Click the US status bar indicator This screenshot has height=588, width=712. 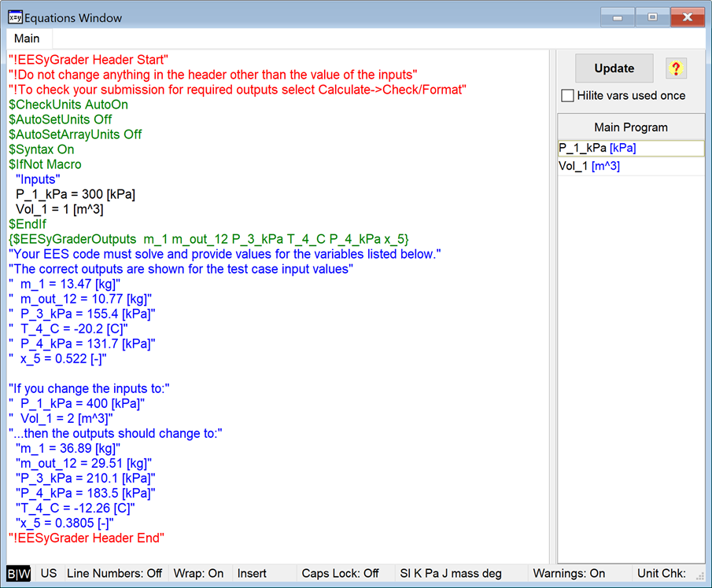(x=49, y=574)
